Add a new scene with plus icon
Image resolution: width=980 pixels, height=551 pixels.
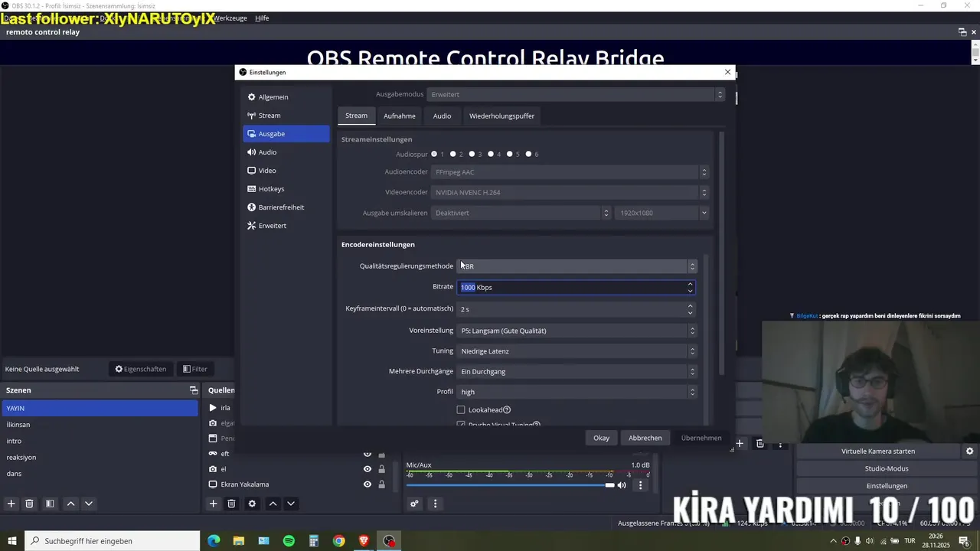click(x=11, y=504)
